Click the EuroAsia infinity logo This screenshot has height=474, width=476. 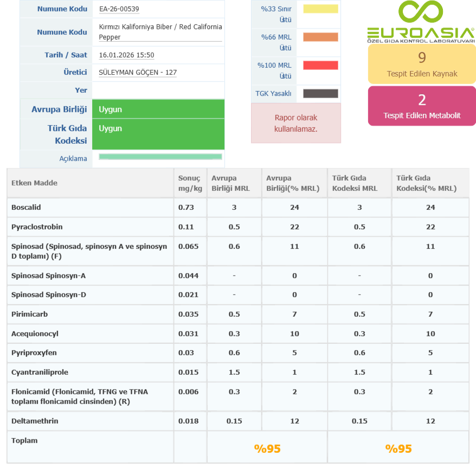(421, 13)
